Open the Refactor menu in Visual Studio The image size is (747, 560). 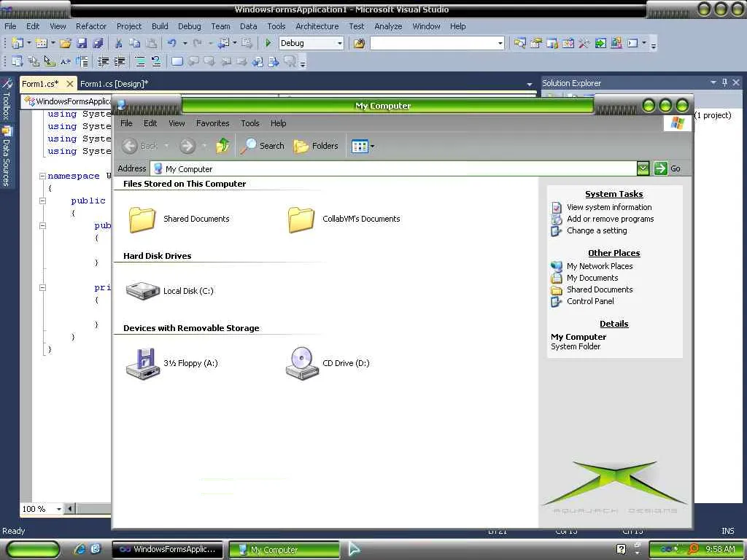coord(91,26)
